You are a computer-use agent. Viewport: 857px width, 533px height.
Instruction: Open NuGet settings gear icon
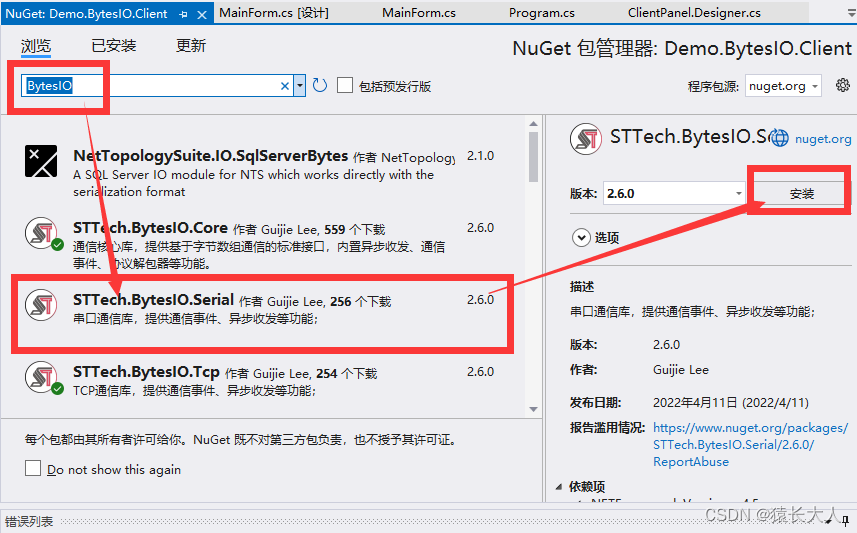pos(843,85)
